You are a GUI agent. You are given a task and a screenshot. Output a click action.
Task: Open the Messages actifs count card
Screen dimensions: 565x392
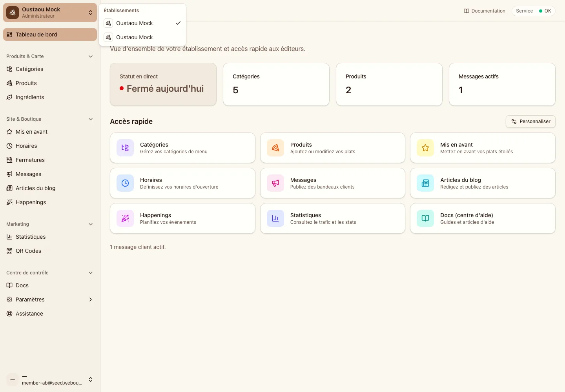(x=502, y=84)
